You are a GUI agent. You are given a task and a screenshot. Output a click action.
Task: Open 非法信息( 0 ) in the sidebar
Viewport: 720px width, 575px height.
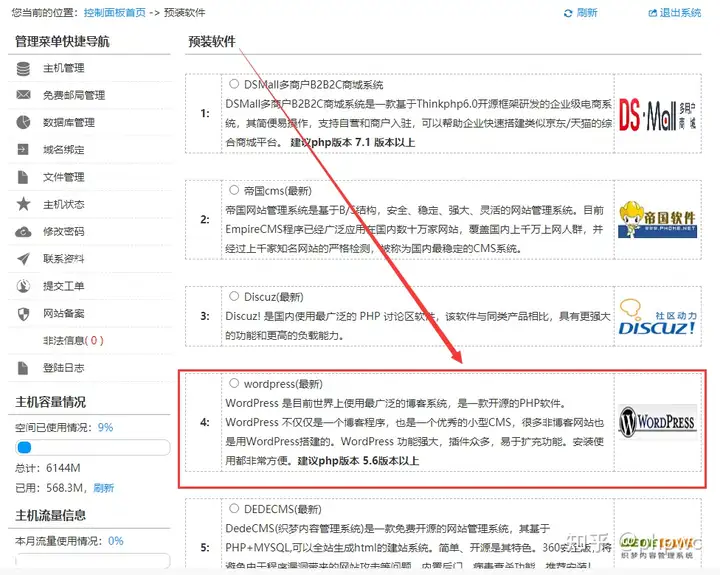[73, 341]
